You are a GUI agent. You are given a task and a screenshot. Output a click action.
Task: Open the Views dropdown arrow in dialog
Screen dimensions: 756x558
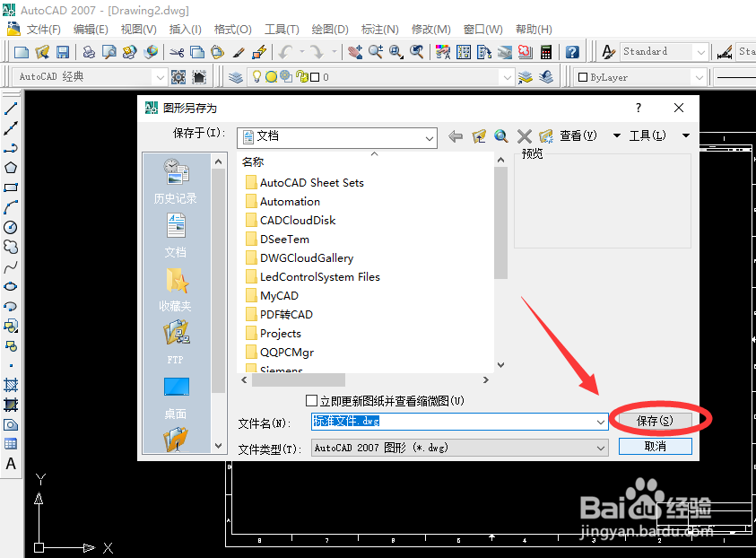[617, 136]
